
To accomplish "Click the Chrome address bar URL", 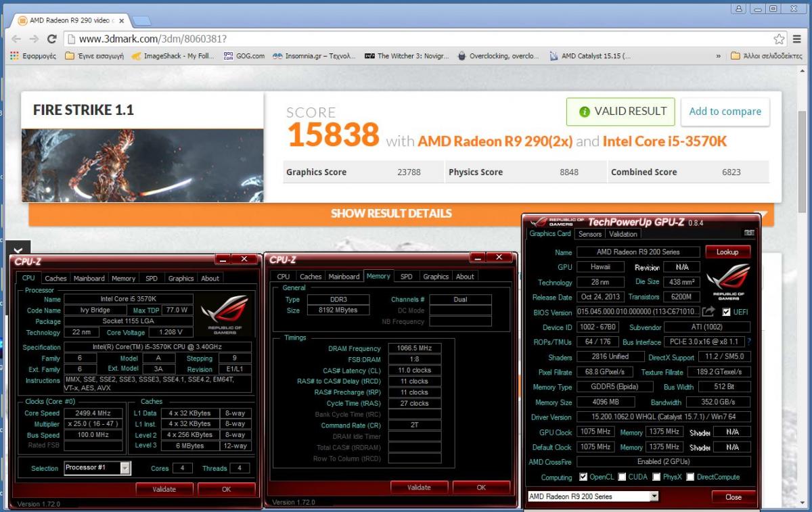I will point(153,39).
